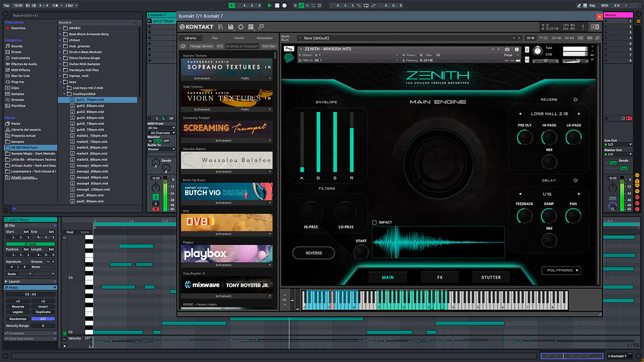Click the Delay FEEDBACK knob
The image size is (644, 362).
[x=524, y=216]
